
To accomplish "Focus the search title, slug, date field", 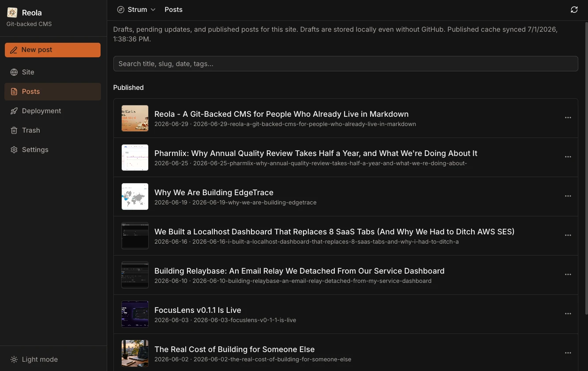I will pos(345,63).
